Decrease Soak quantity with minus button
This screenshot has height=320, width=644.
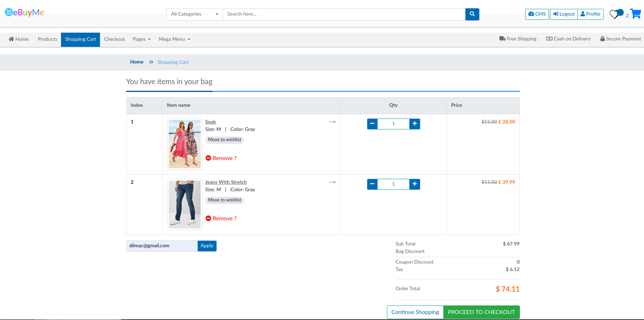(372, 124)
